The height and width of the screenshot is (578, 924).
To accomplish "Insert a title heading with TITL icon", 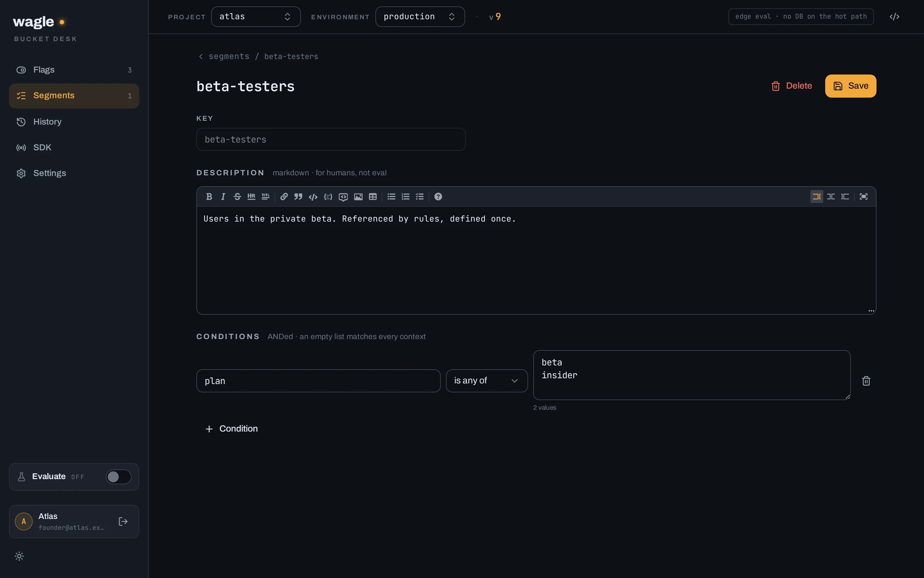I will click(265, 197).
